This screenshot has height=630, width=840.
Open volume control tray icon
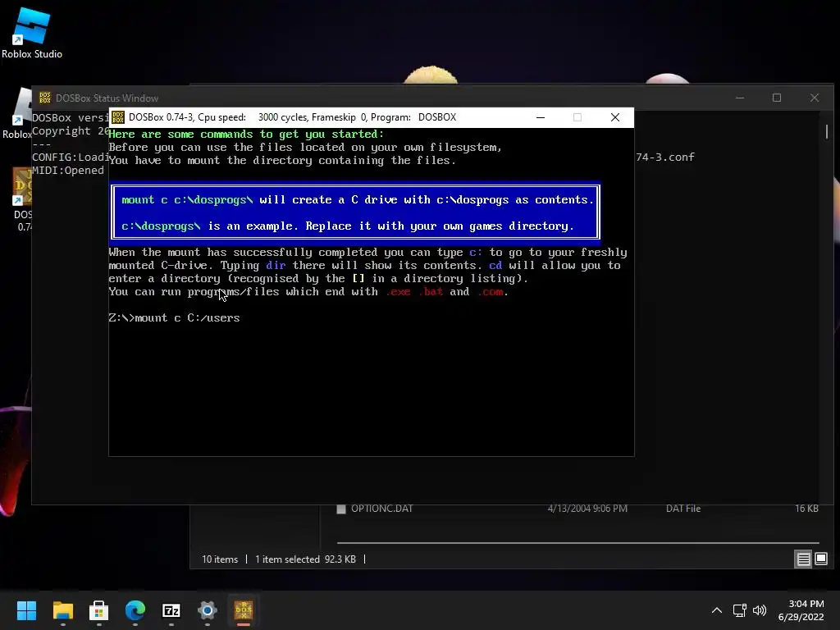coord(760,610)
